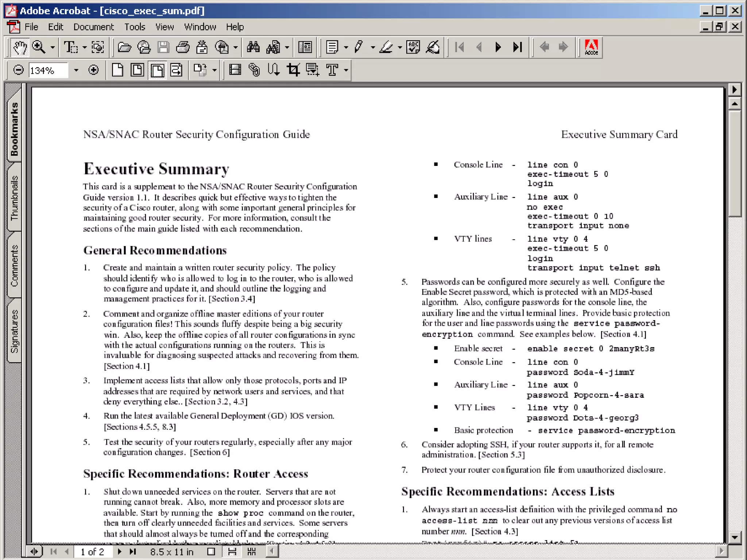Open the Document menu
747x560 pixels.
click(93, 27)
